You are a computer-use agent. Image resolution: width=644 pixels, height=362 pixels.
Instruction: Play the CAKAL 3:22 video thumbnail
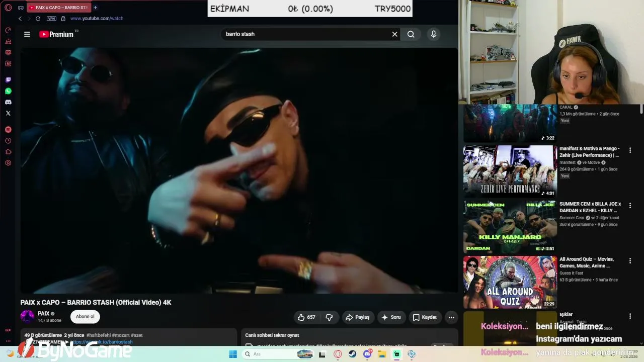coord(510,123)
